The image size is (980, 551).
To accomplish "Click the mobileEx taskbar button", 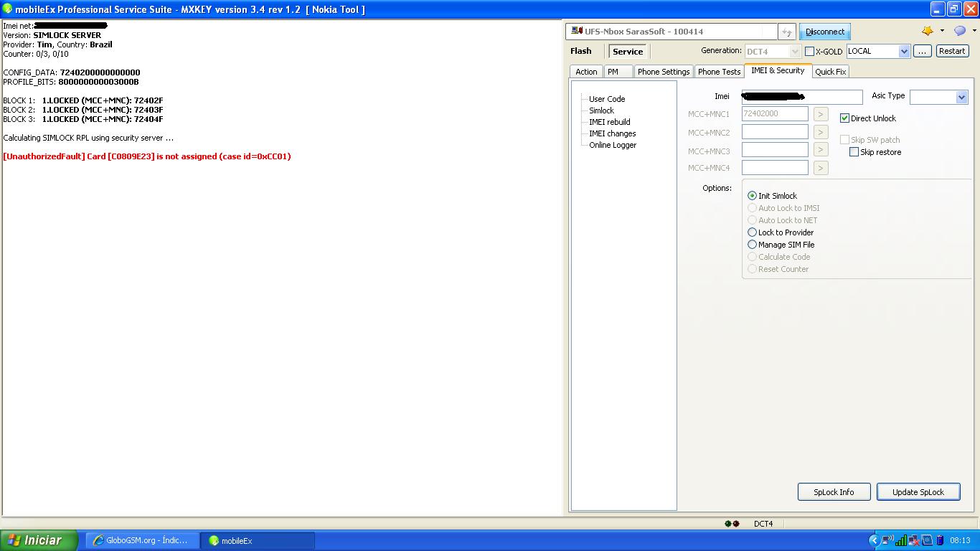I will click(x=257, y=541).
